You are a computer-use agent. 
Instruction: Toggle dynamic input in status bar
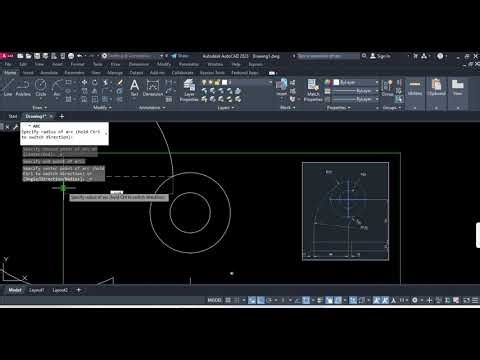click(252, 300)
